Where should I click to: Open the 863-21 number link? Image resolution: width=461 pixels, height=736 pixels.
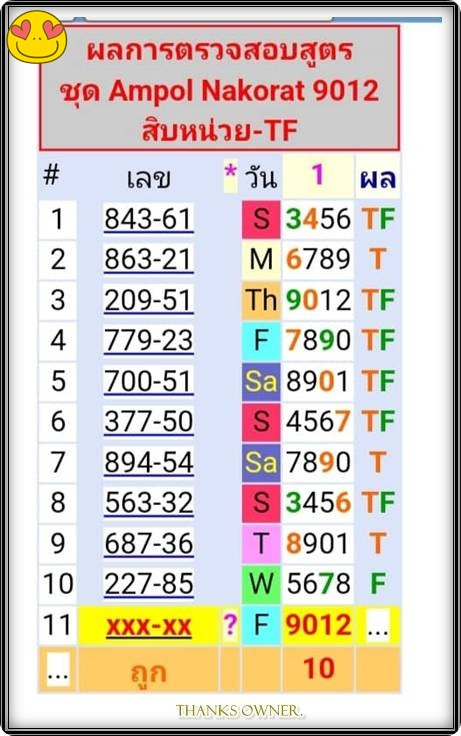pos(148,260)
